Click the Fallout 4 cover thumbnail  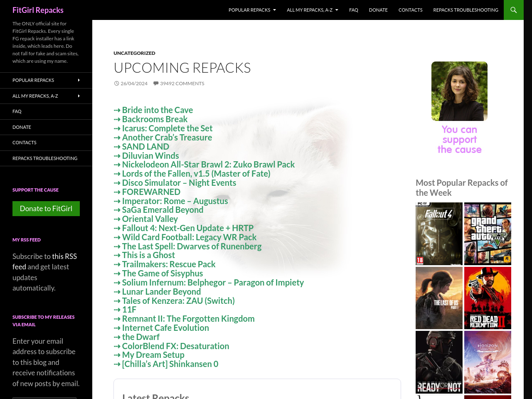(x=439, y=234)
